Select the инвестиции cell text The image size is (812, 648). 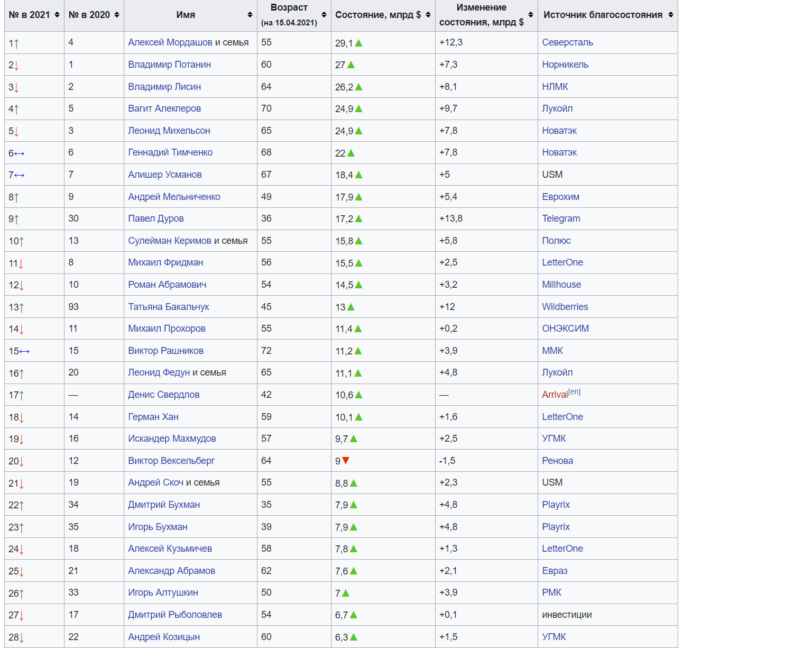pyautogui.click(x=567, y=615)
